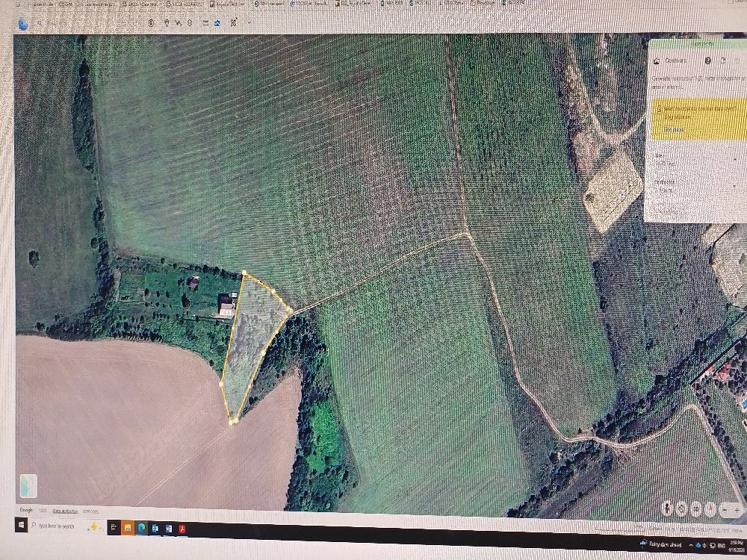Click the bottom vertex of yellow polygon
This screenshot has height=560, width=747.
tap(232, 422)
